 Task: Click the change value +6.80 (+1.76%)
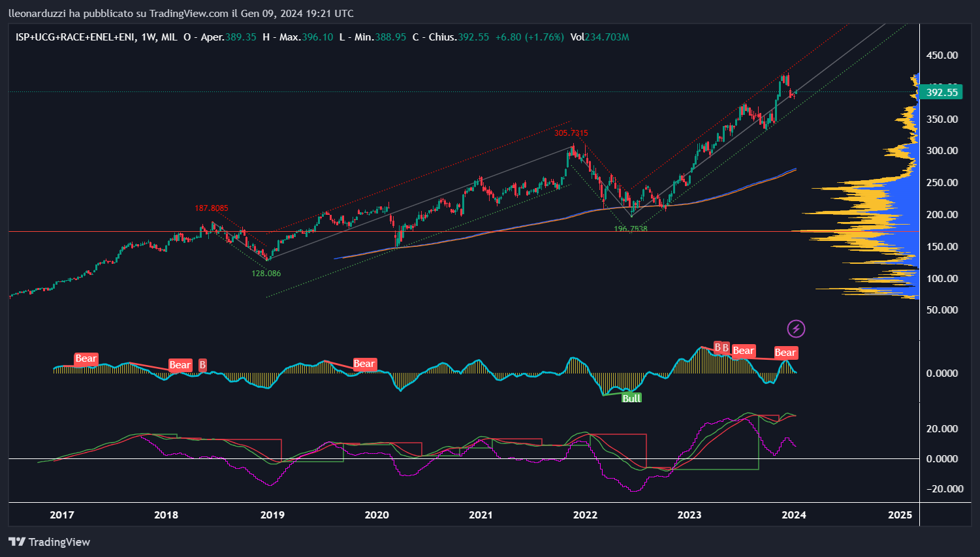[530, 37]
